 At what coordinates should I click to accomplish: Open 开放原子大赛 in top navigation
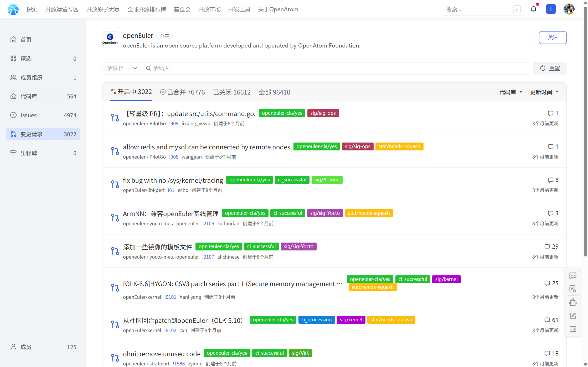tap(103, 9)
